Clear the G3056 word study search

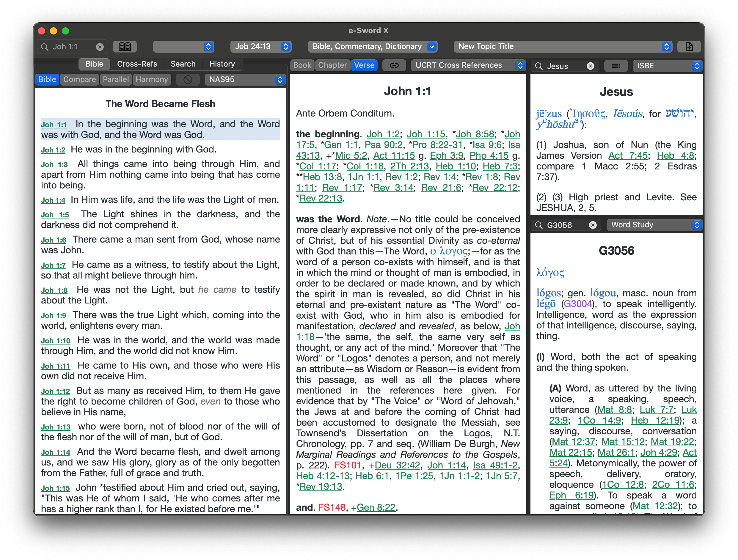coord(593,225)
